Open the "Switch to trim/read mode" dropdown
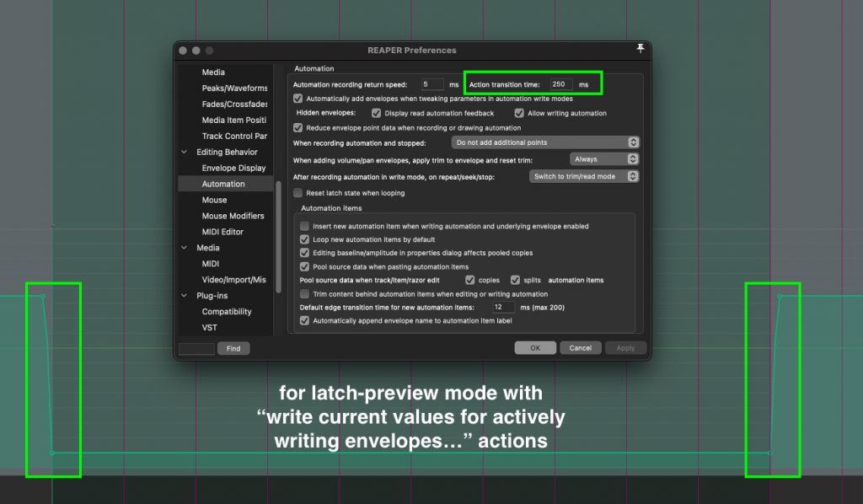Image resolution: width=863 pixels, height=504 pixels. [x=584, y=175]
